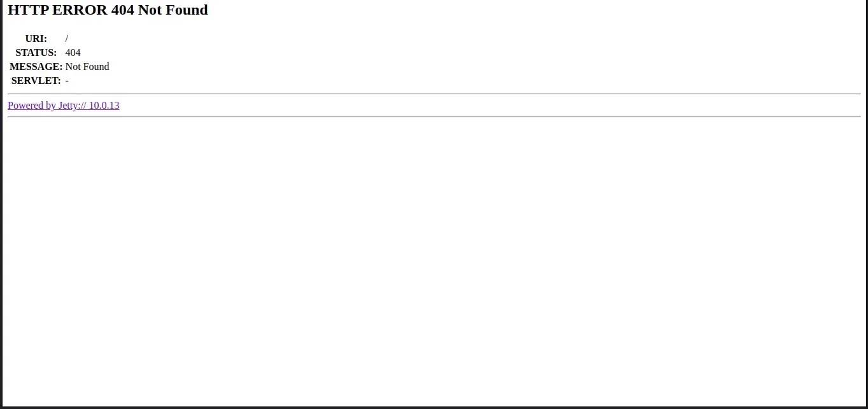Open the Powered by Jetty link
Image resolution: width=868 pixels, height=409 pixels.
(x=63, y=106)
